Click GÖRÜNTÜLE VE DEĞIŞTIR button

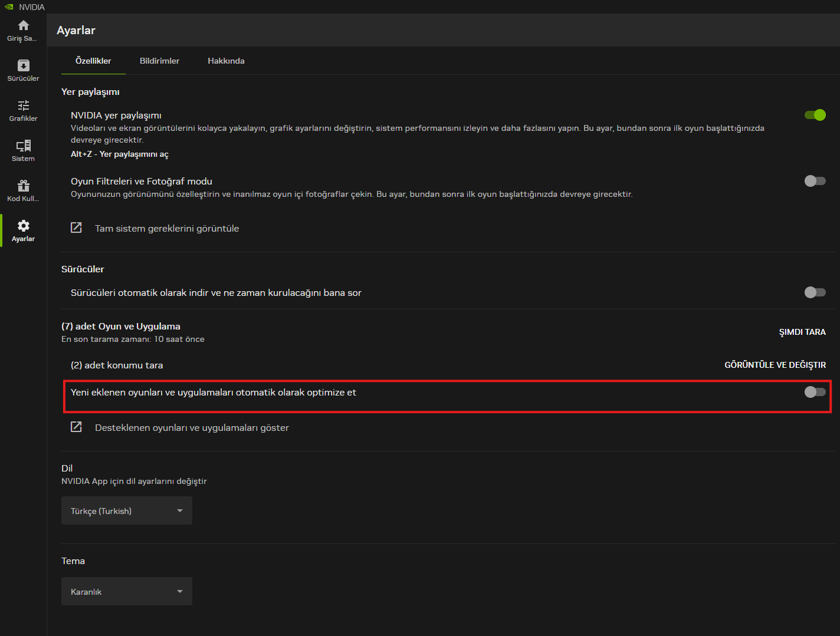click(x=775, y=365)
